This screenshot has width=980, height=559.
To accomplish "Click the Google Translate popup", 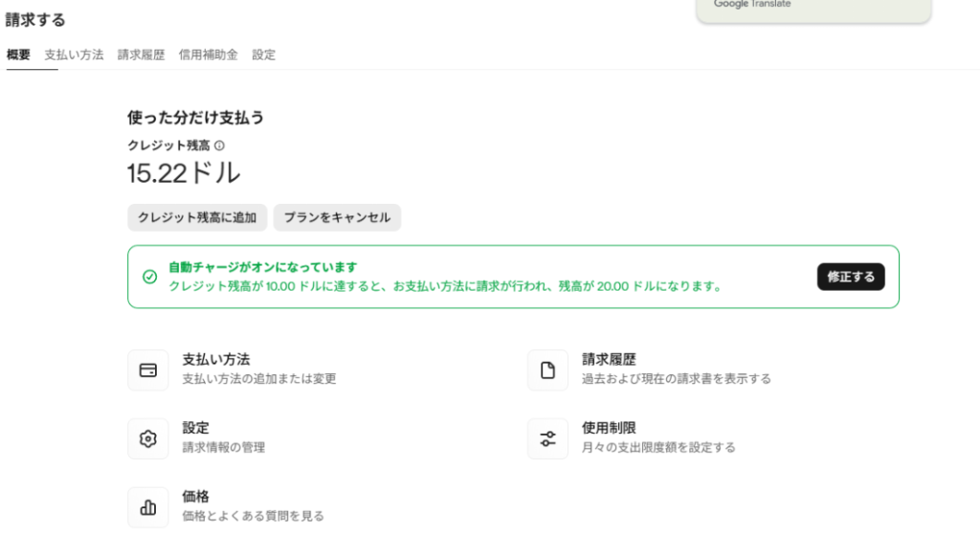I will pyautogui.click(x=813, y=10).
